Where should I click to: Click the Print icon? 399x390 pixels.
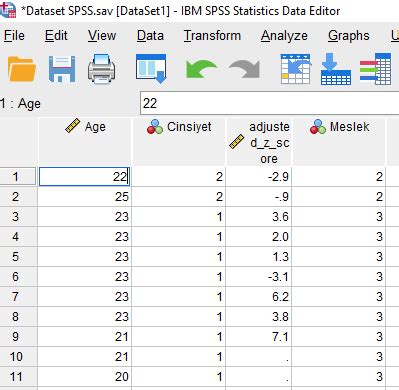(102, 69)
